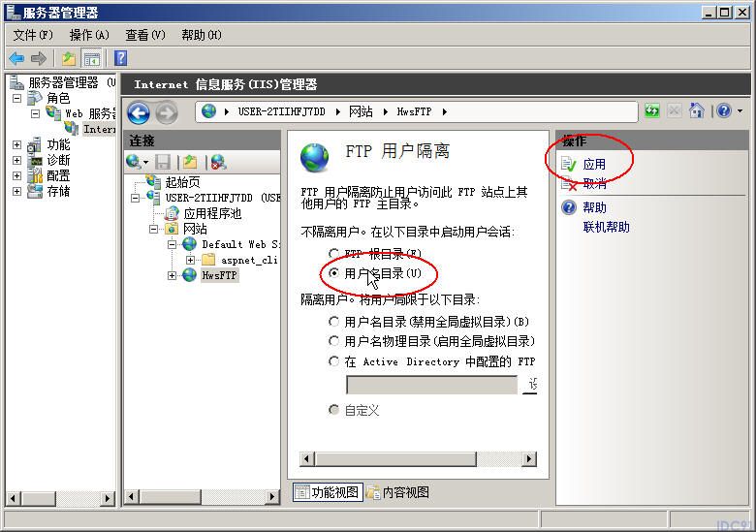The height and width of the screenshot is (532, 756).
Task: Click the save disk icon in Connections pane
Action: pos(163,162)
